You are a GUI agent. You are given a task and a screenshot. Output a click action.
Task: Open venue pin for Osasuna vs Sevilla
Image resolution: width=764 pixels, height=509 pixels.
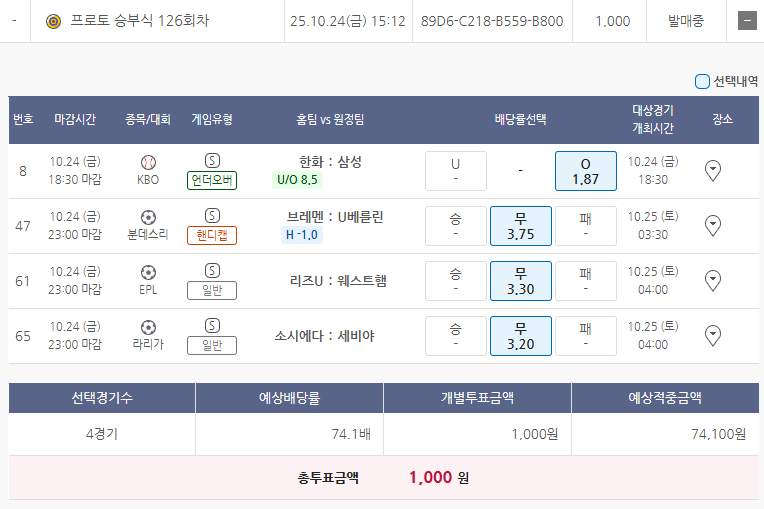[713, 334]
